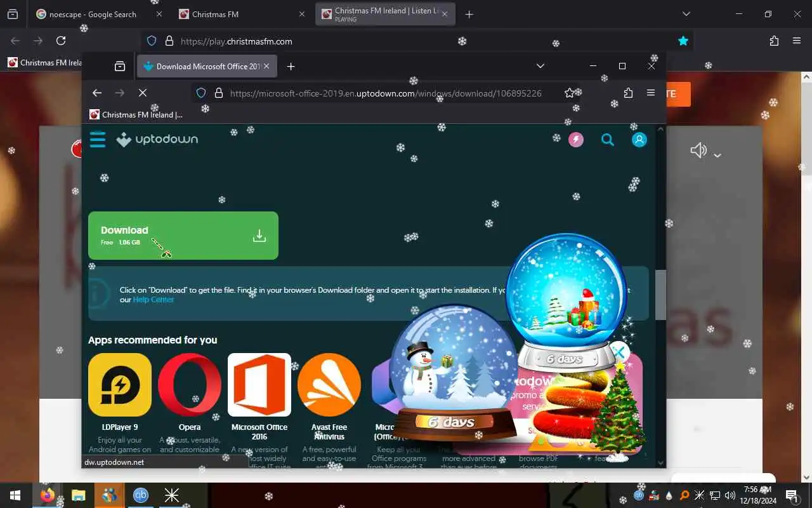Open the qBittorrent taskbar icon
812x508 pixels.
tap(141, 495)
